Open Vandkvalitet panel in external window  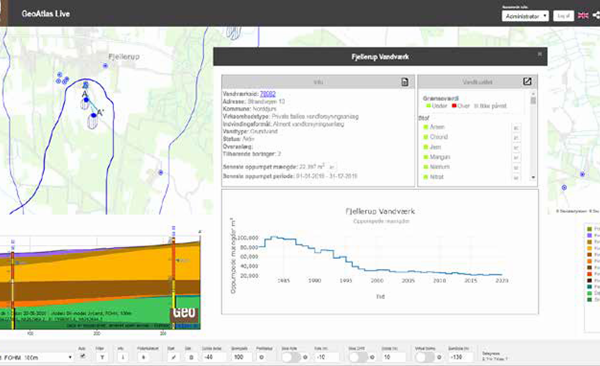527,82
